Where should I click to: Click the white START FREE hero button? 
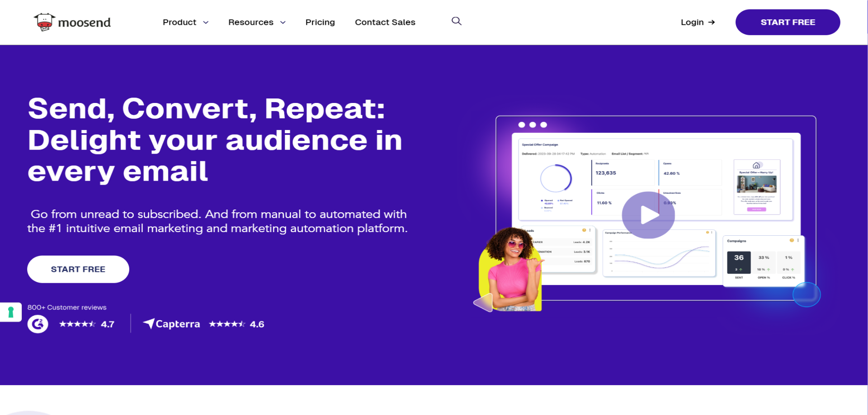[x=78, y=269]
